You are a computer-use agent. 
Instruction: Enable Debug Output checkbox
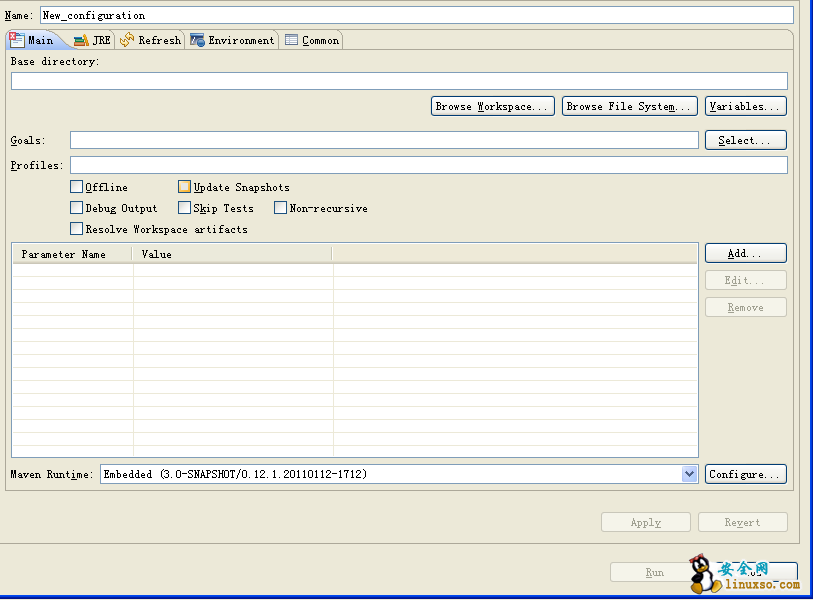pyautogui.click(x=77, y=208)
